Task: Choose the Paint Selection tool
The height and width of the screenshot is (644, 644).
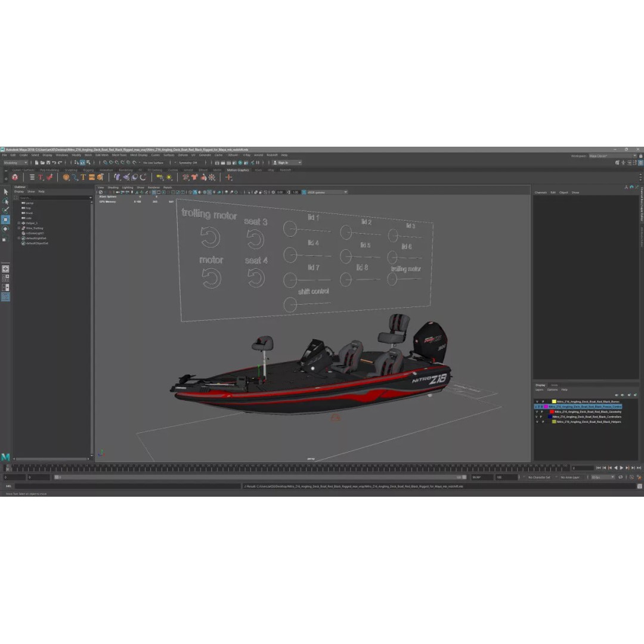Action: pyautogui.click(x=6, y=210)
